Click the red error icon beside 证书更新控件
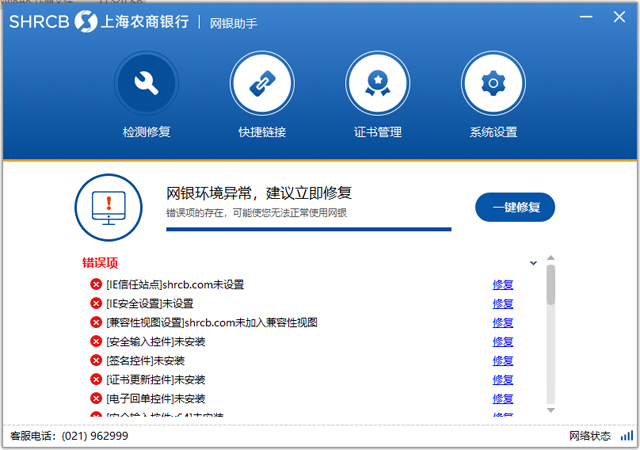 tap(96, 379)
